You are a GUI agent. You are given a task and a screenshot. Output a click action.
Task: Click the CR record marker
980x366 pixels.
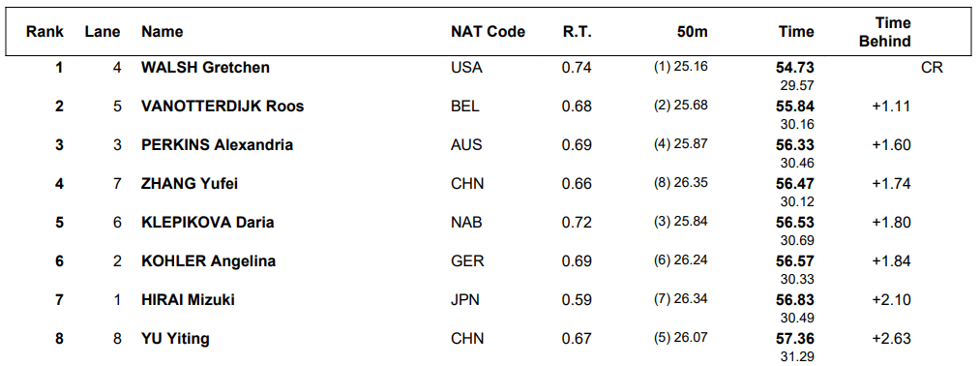[932, 68]
